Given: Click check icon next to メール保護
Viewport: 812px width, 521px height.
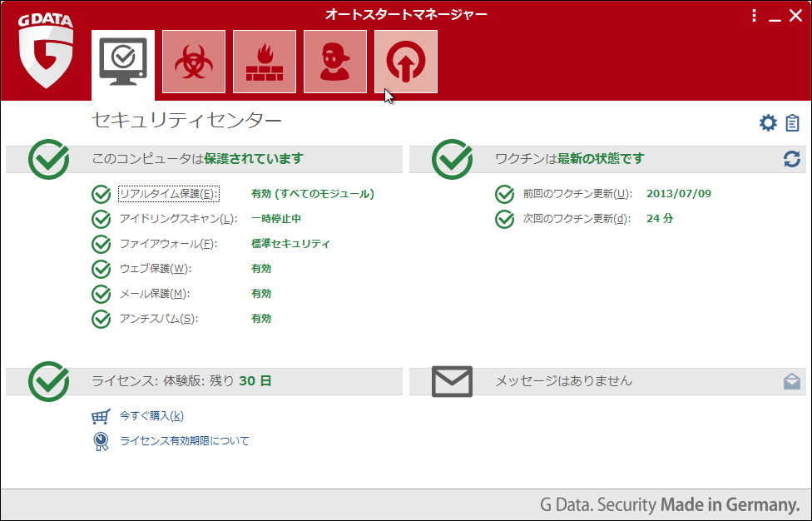Looking at the screenshot, I should point(101,294).
